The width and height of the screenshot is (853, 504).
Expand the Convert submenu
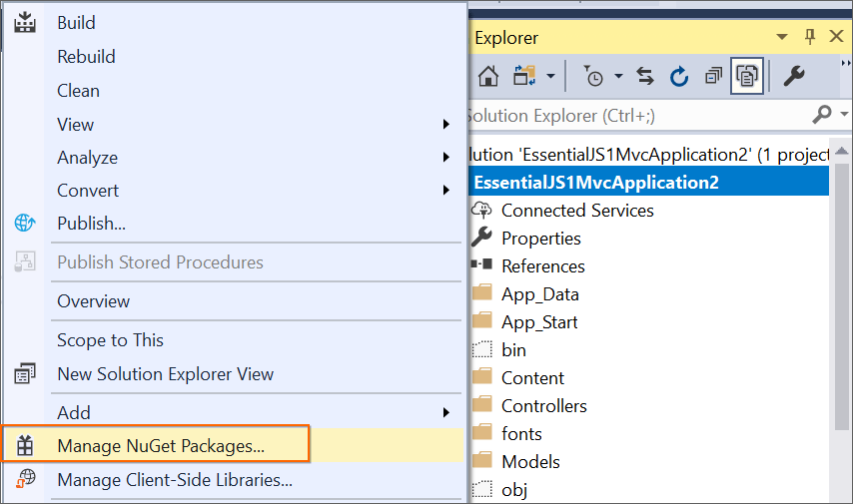click(446, 191)
